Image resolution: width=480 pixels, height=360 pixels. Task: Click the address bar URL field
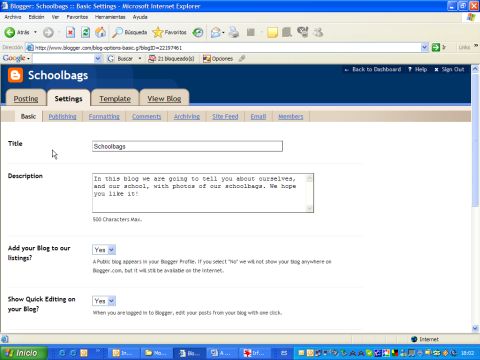[223, 47]
